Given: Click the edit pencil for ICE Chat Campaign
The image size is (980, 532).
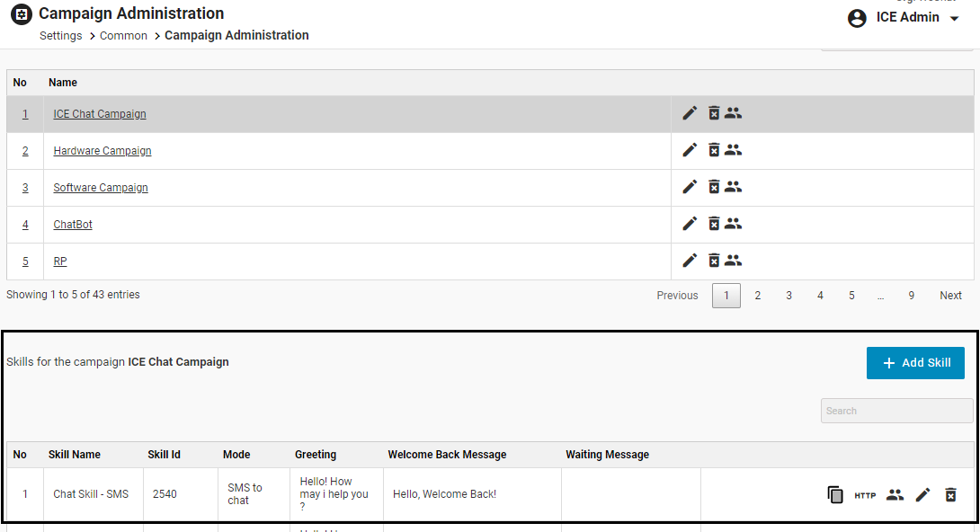Looking at the screenshot, I should 690,113.
